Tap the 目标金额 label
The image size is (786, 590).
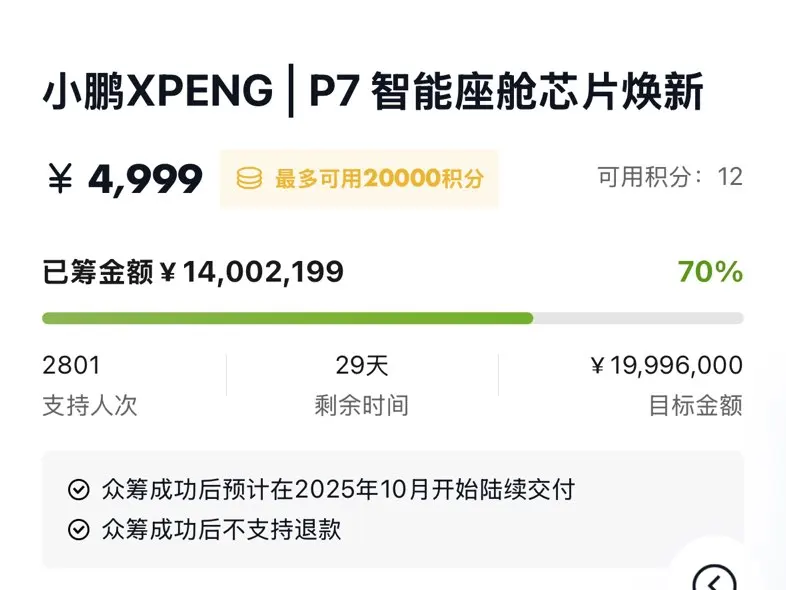click(x=696, y=405)
